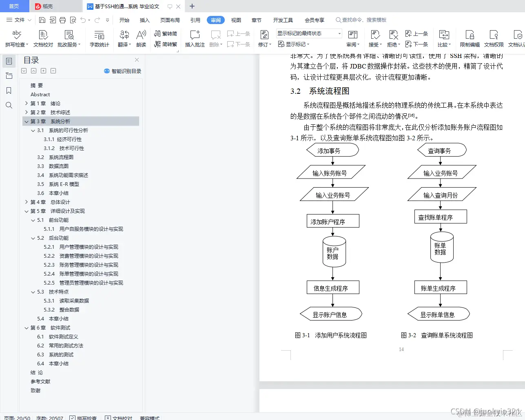This screenshot has width=525, height=420.
Task: Collapse the 第 3 章 系统分析 tree node
Action: coord(26,121)
